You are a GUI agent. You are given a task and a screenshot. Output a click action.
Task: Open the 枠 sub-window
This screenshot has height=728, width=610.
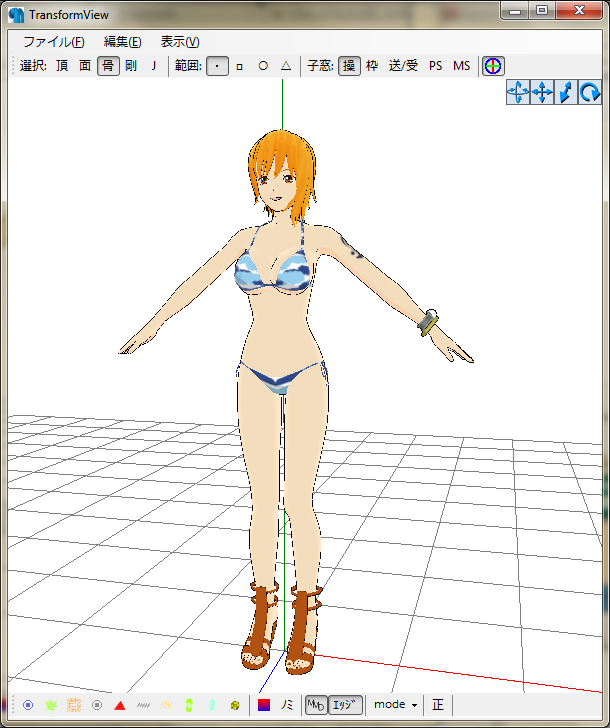point(372,66)
